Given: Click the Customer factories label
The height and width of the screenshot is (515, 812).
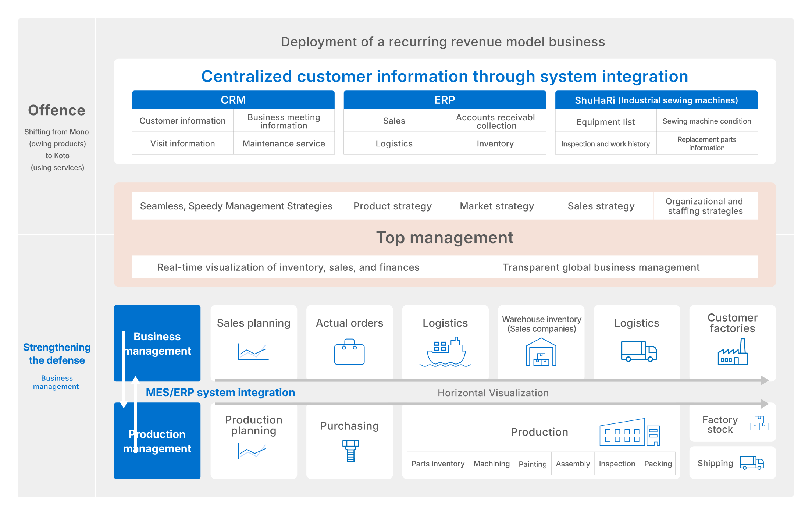Looking at the screenshot, I should pyautogui.click(x=733, y=323).
